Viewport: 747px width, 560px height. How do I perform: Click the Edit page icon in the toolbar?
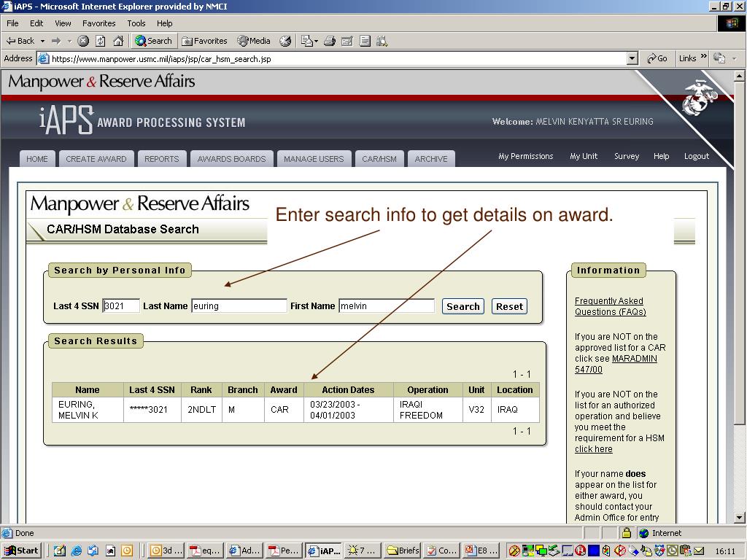tap(347, 41)
